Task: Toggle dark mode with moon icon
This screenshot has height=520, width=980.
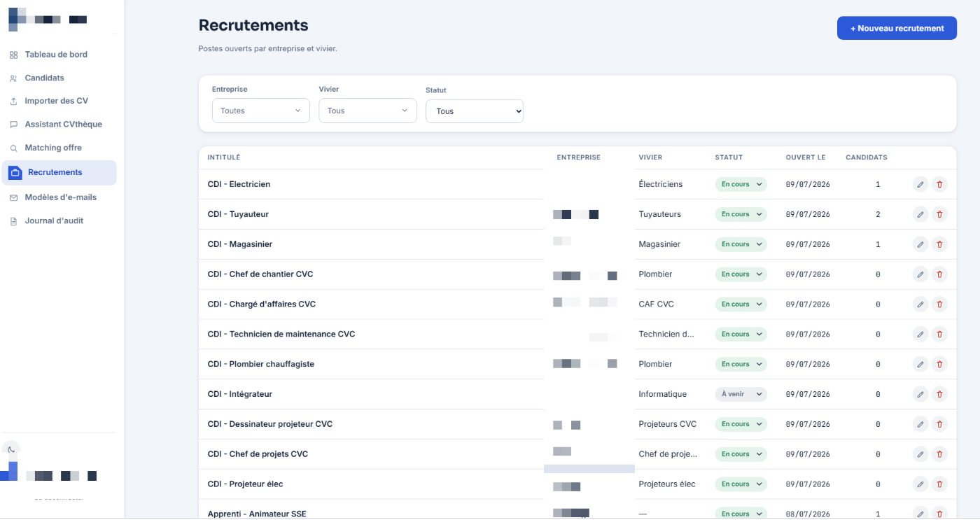Action: [11, 449]
